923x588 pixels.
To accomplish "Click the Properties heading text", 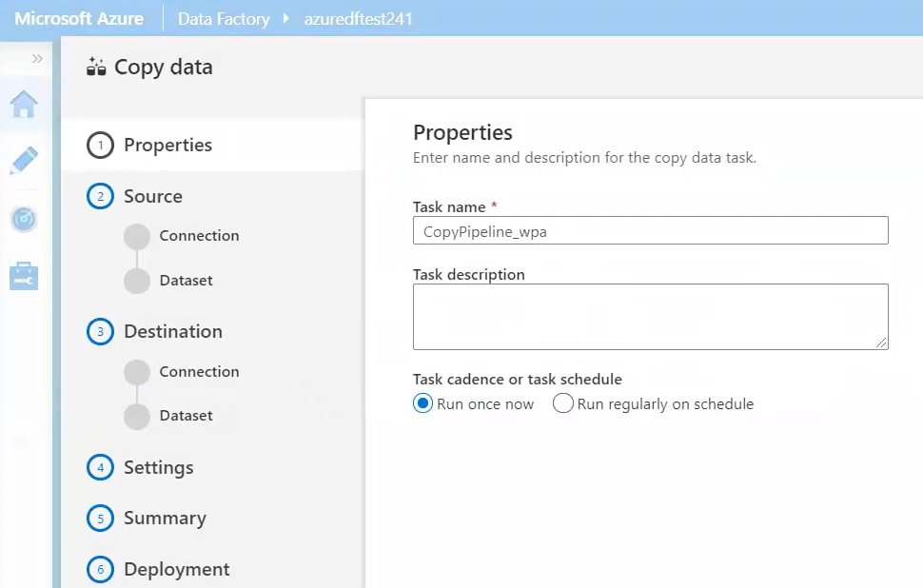I will click(x=462, y=132).
